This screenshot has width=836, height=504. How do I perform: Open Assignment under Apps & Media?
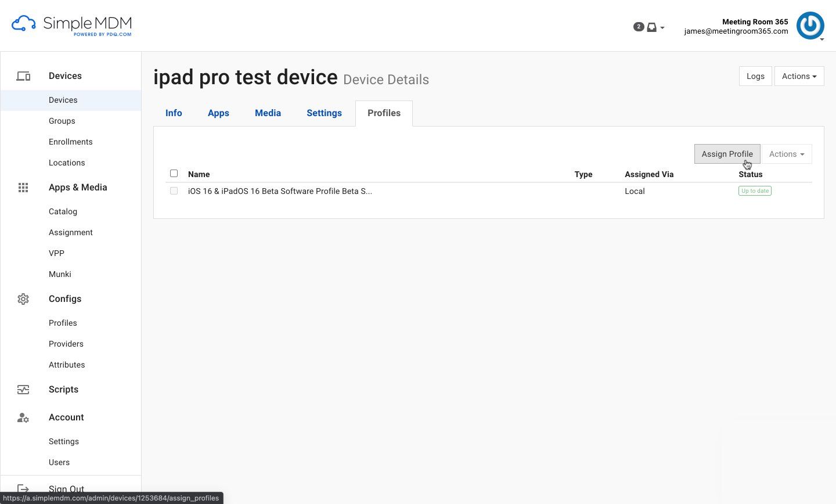click(70, 232)
